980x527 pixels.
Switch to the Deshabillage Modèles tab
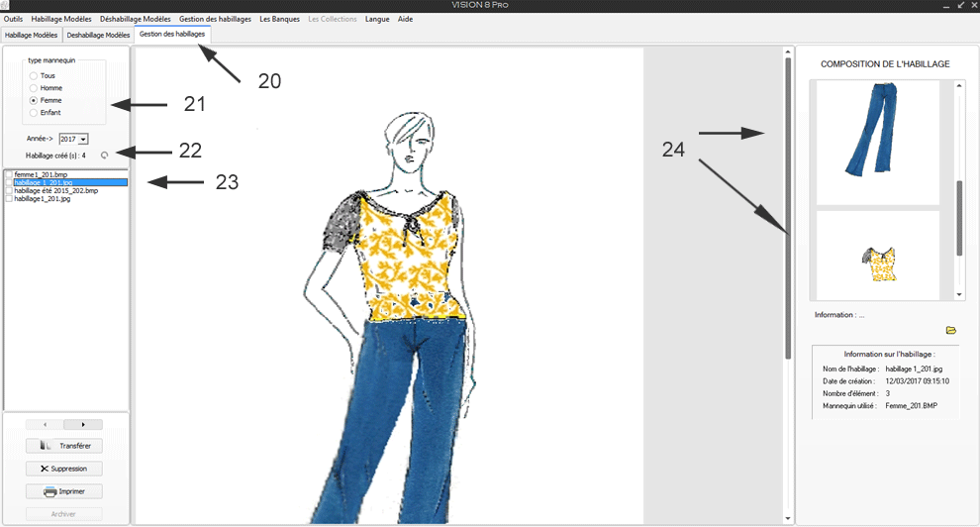tap(98, 35)
